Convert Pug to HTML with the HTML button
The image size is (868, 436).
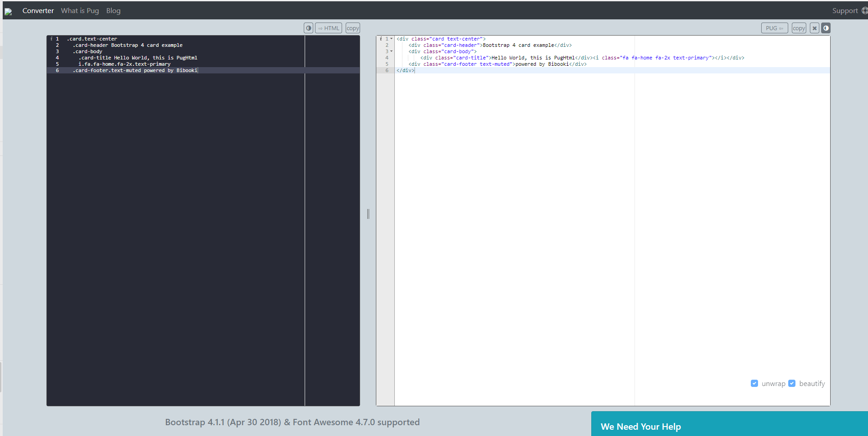pyautogui.click(x=329, y=28)
